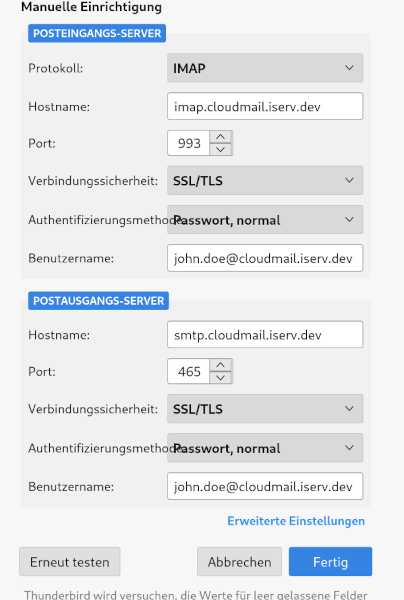Expand outgoing Verbindungssicherheit SSL/TLS dropdown
This screenshot has width=404, height=600.
pyautogui.click(x=265, y=408)
